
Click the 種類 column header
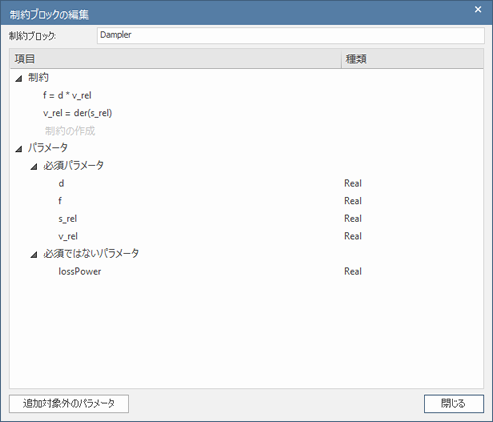tap(412, 59)
